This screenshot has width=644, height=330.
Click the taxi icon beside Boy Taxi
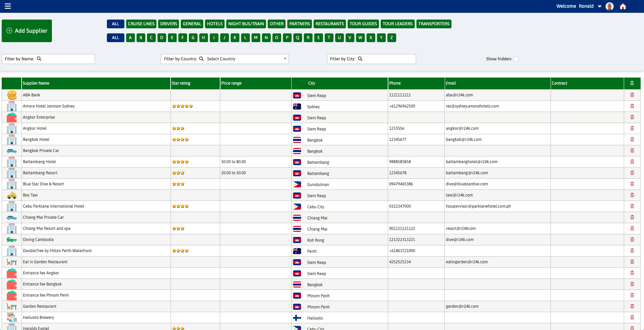[12, 195]
